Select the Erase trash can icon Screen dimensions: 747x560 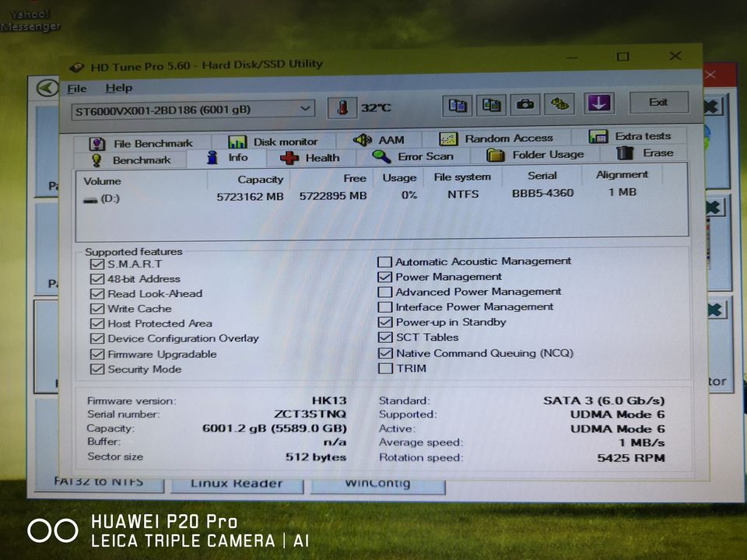click(x=624, y=153)
